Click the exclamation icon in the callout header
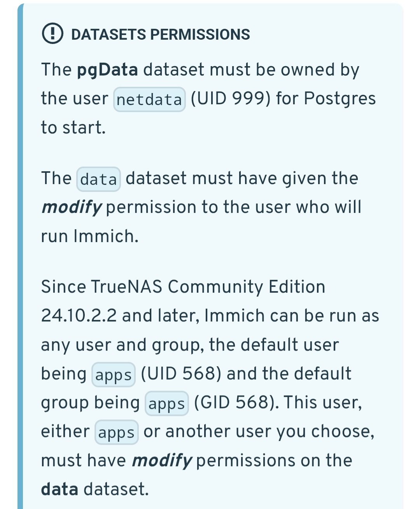420x509 pixels. [x=52, y=34]
